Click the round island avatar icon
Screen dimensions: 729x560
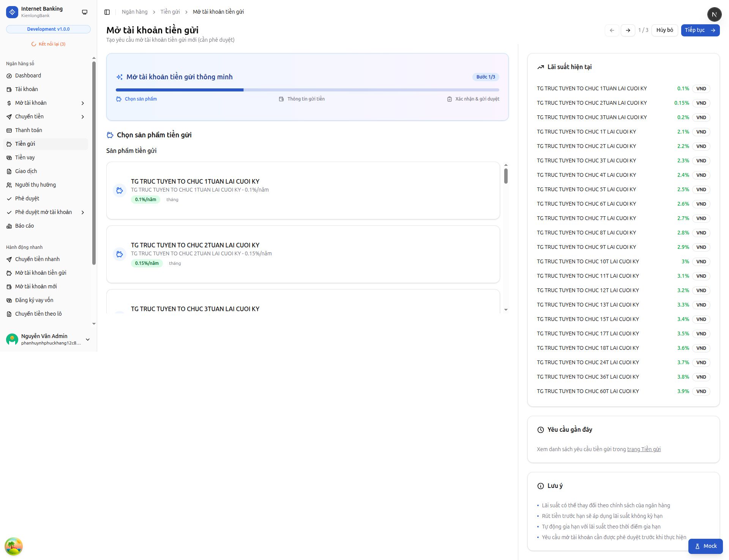point(14,547)
